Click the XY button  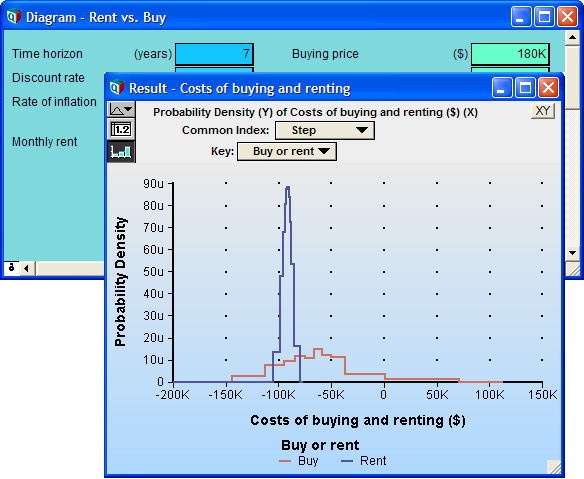[542, 111]
